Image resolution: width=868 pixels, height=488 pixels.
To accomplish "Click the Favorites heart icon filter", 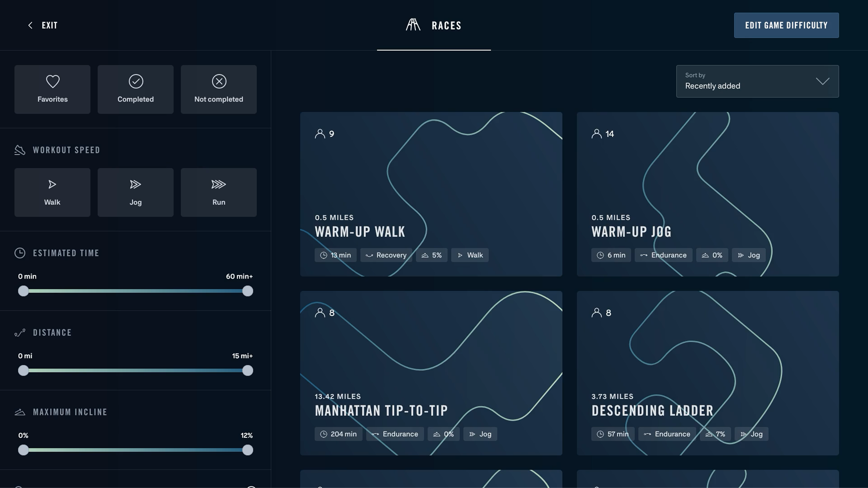I will [53, 81].
